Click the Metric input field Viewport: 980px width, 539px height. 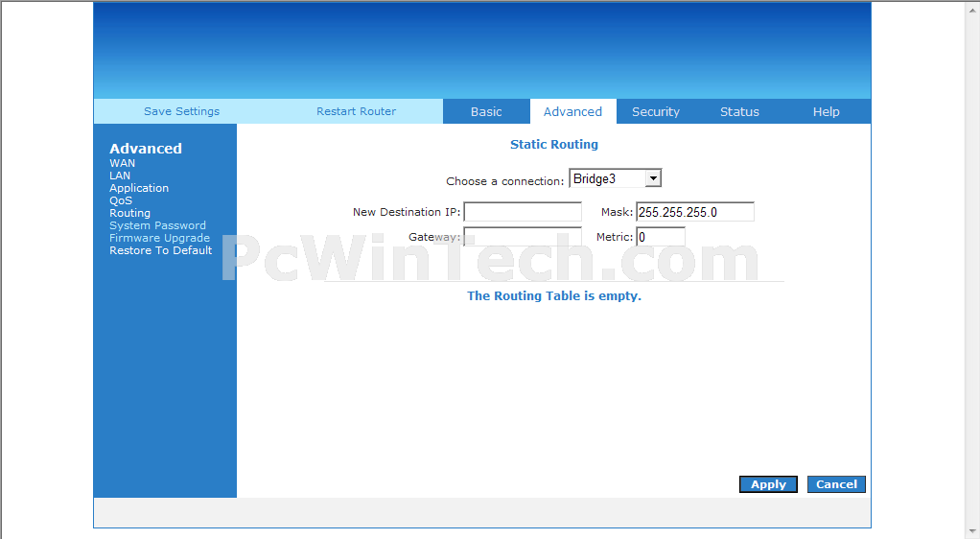(x=661, y=236)
